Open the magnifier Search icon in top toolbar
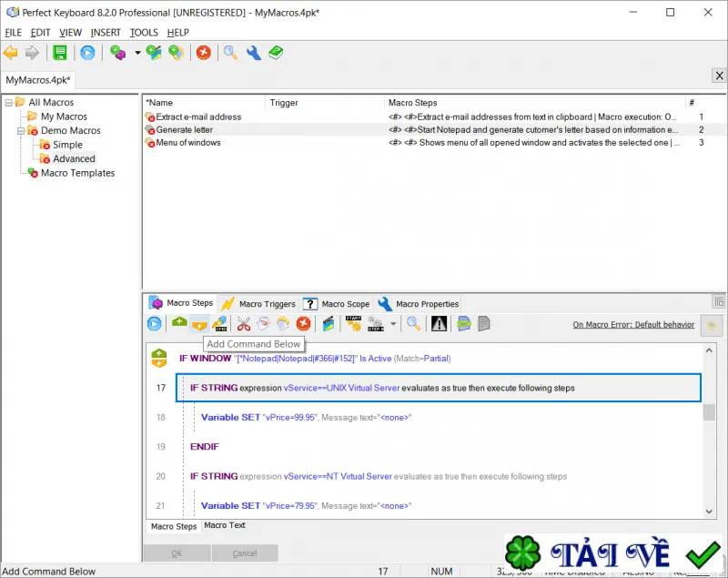The image size is (728, 578). click(x=230, y=53)
